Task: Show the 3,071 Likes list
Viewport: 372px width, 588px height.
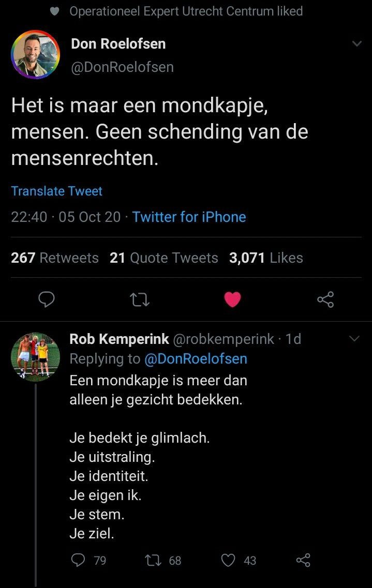Action: click(266, 258)
